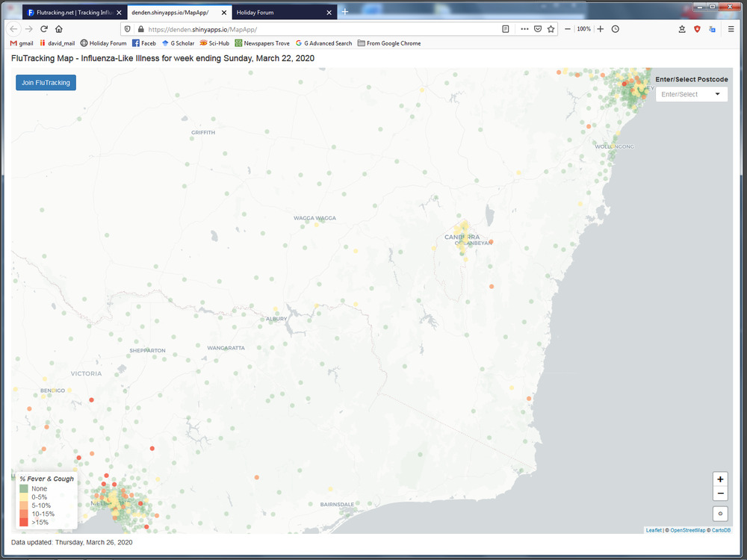
Task: Toggle Firefox reader view icon
Action: 506,29
